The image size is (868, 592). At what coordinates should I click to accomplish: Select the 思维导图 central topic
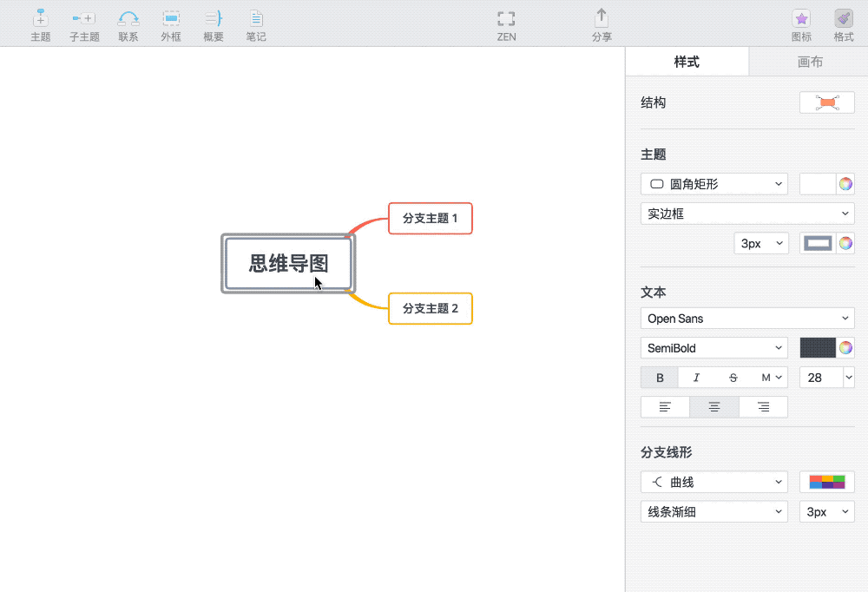click(288, 264)
